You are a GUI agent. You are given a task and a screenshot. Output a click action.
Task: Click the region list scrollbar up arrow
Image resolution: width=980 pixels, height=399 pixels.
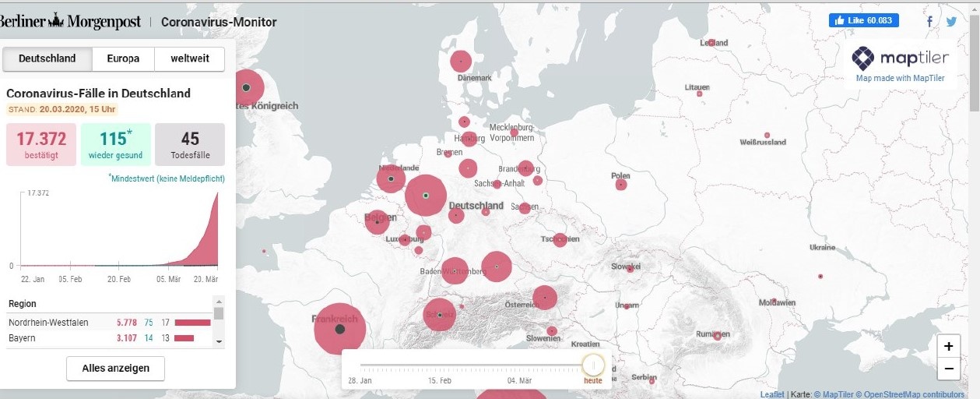pyautogui.click(x=219, y=301)
